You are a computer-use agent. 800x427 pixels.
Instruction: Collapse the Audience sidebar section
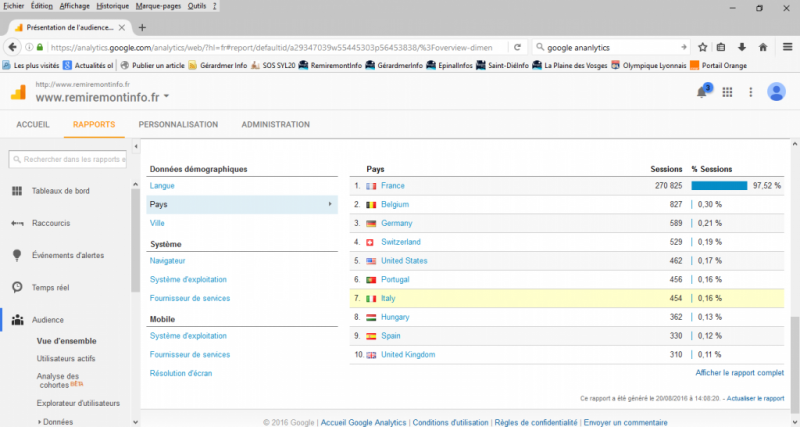[x=47, y=319]
